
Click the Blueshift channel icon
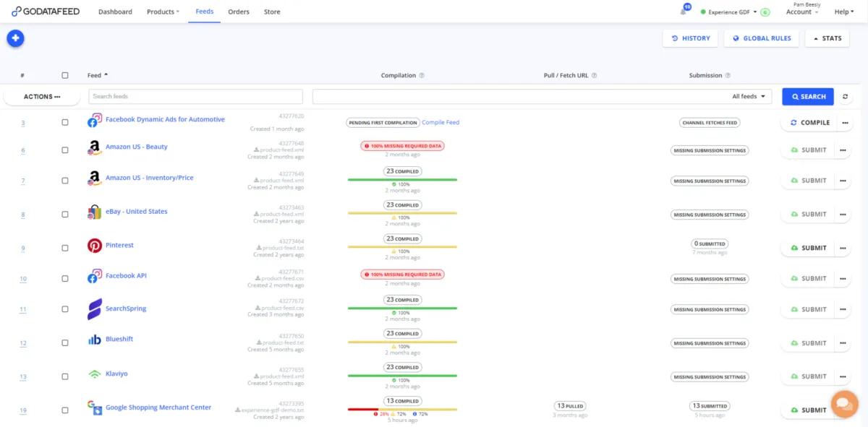(x=94, y=340)
